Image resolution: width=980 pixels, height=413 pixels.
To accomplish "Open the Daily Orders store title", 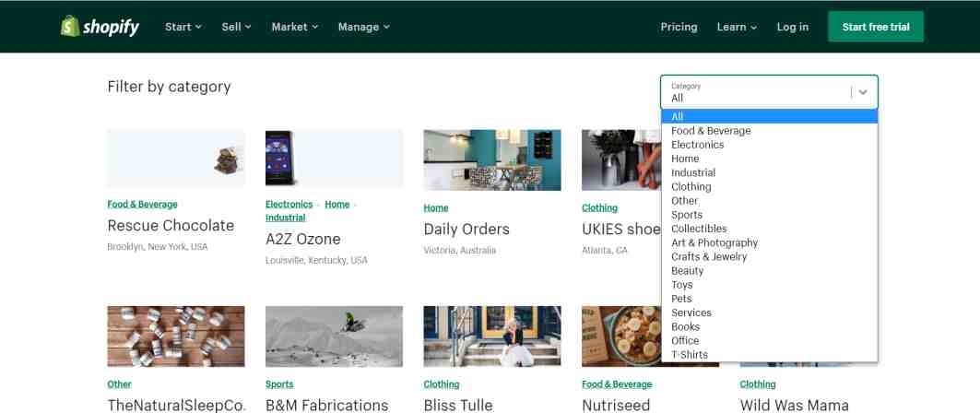I will [x=466, y=230].
